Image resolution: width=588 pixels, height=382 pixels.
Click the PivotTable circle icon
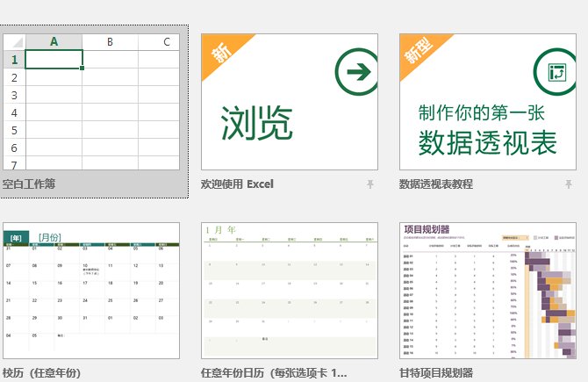(556, 72)
